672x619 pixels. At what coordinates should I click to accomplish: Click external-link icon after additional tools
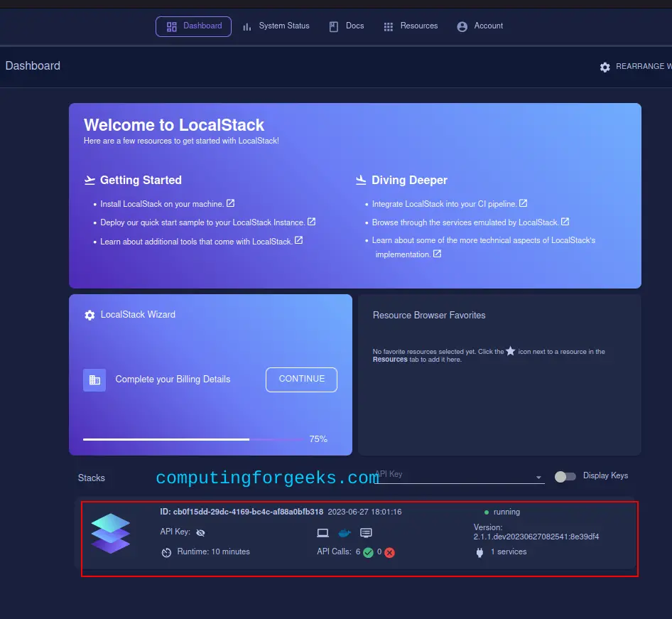[x=299, y=240]
